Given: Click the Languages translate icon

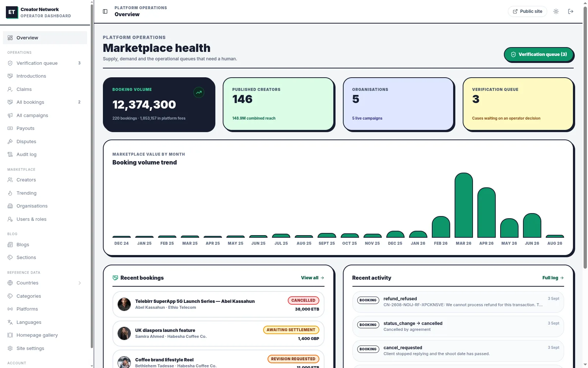Looking at the screenshot, I should [10, 322].
